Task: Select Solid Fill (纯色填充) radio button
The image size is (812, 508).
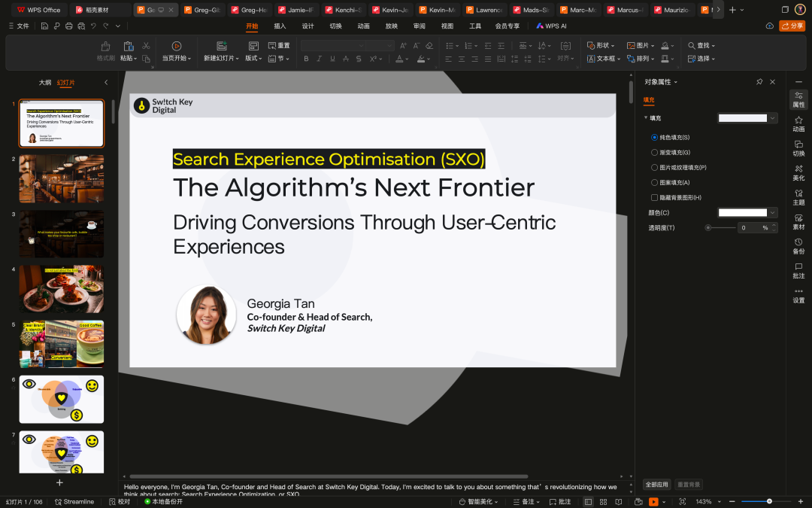Action: click(654, 138)
